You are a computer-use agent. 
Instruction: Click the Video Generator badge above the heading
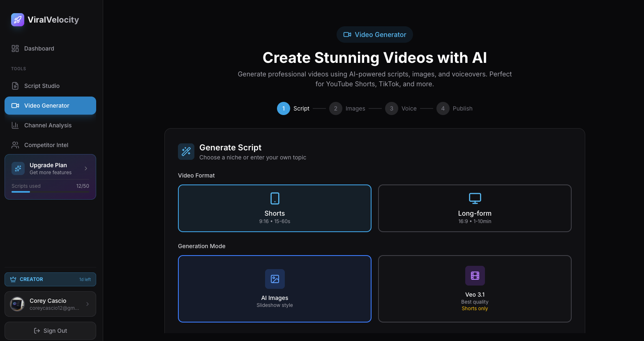coord(374,35)
